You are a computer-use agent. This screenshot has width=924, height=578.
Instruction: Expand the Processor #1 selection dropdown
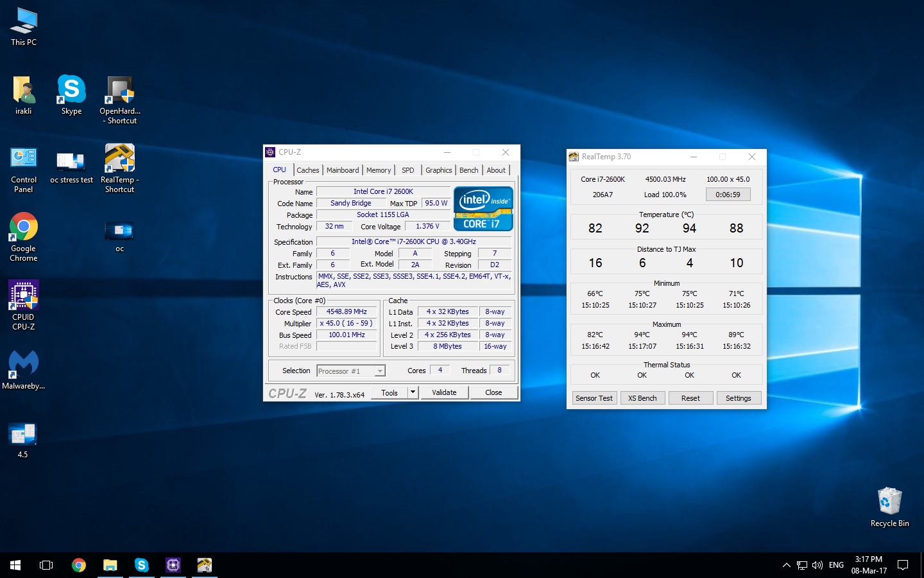380,371
